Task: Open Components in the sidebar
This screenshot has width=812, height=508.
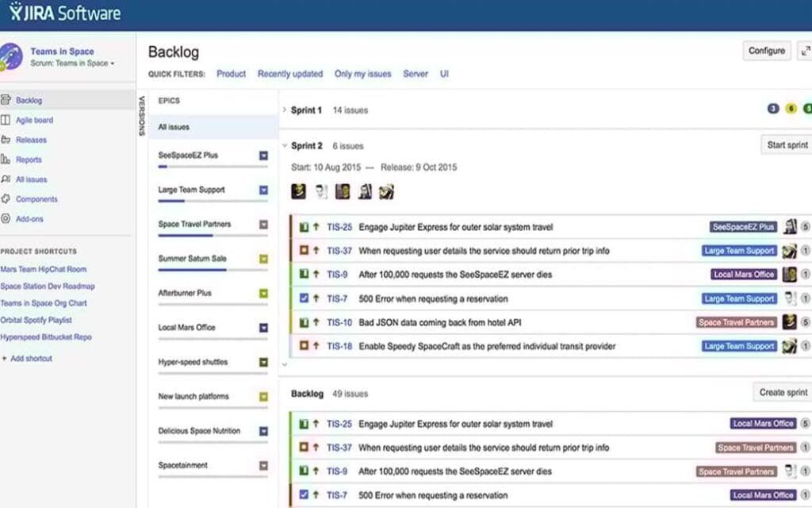Action: [x=36, y=199]
